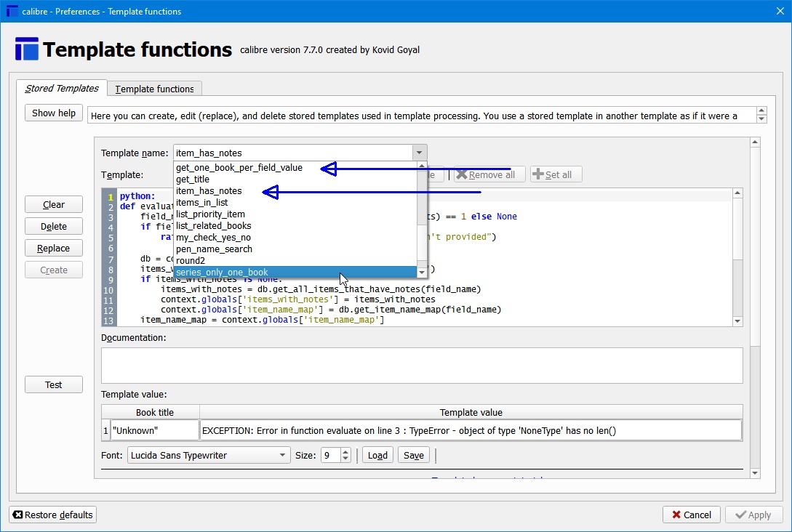
Task: Open the Template name dropdown arrow
Action: click(419, 153)
